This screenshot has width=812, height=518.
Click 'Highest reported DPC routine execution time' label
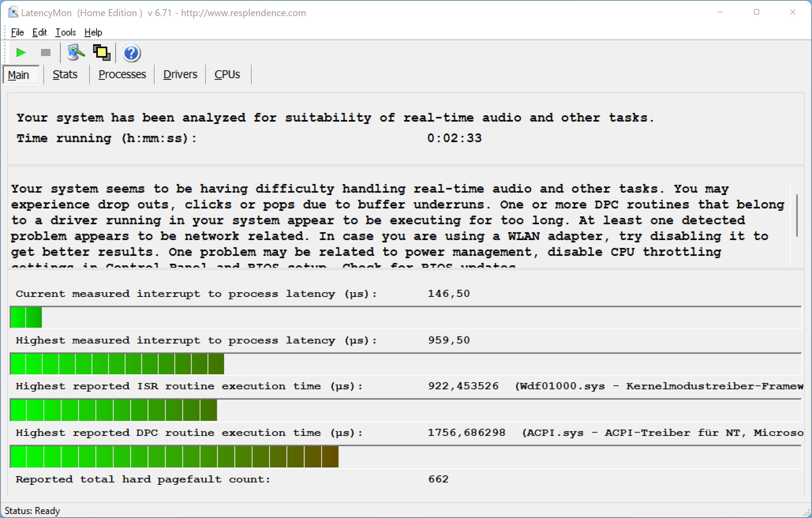click(189, 433)
